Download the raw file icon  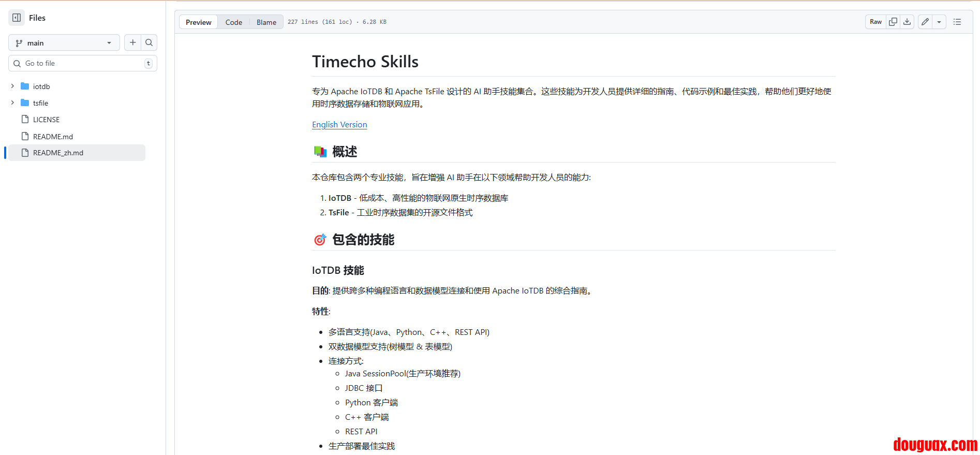click(907, 22)
